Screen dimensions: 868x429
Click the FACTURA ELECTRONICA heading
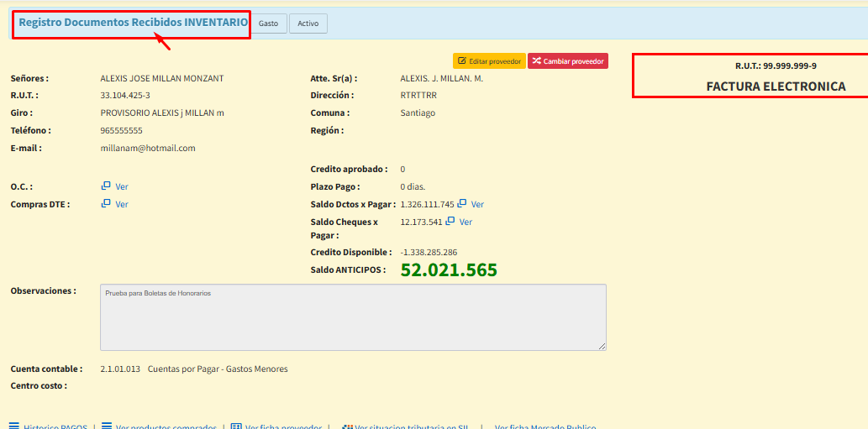(776, 86)
